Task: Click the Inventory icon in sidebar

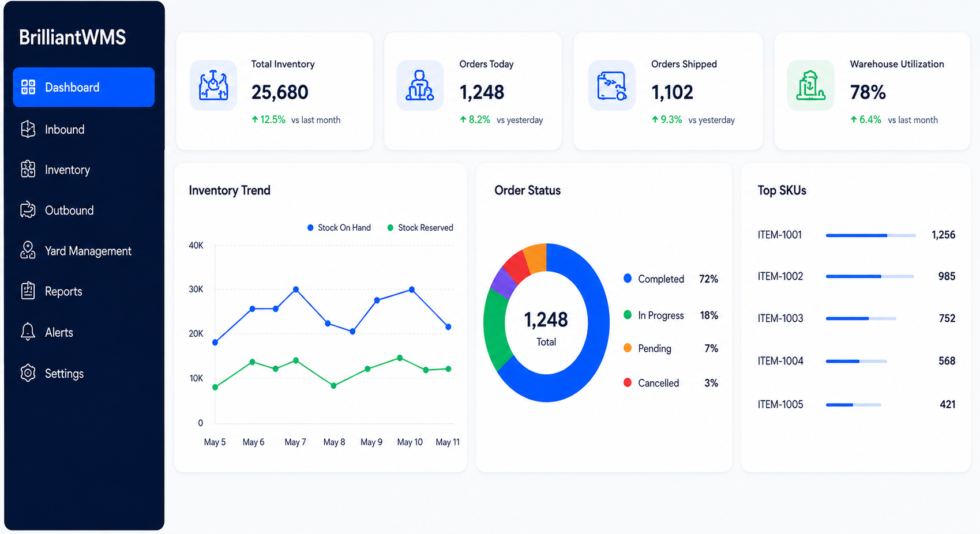Action: pyautogui.click(x=28, y=169)
